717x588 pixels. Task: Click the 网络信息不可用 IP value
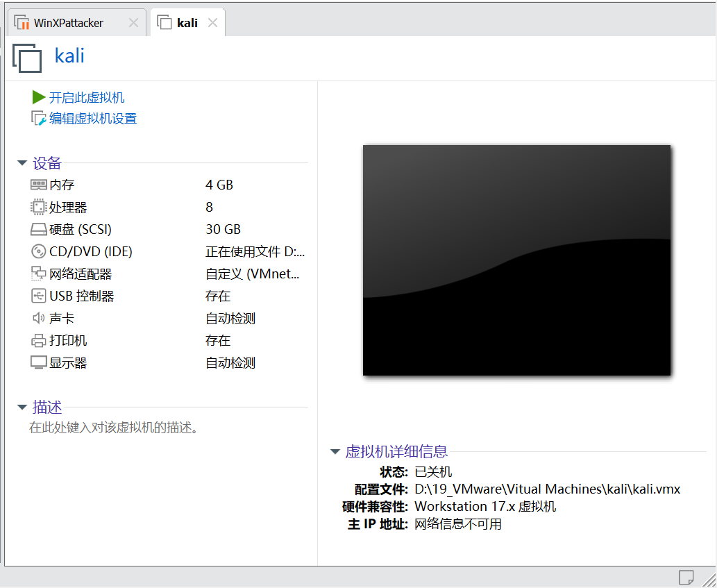tap(458, 524)
